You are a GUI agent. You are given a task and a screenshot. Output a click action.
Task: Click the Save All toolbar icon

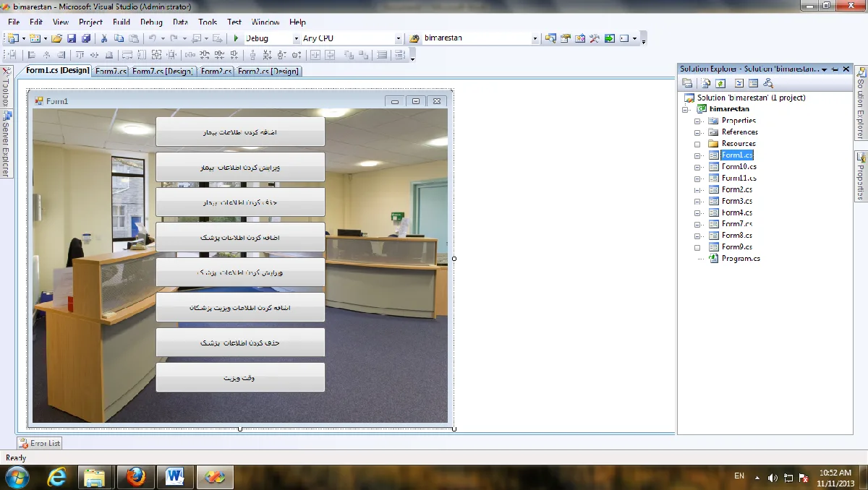point(86,38)
